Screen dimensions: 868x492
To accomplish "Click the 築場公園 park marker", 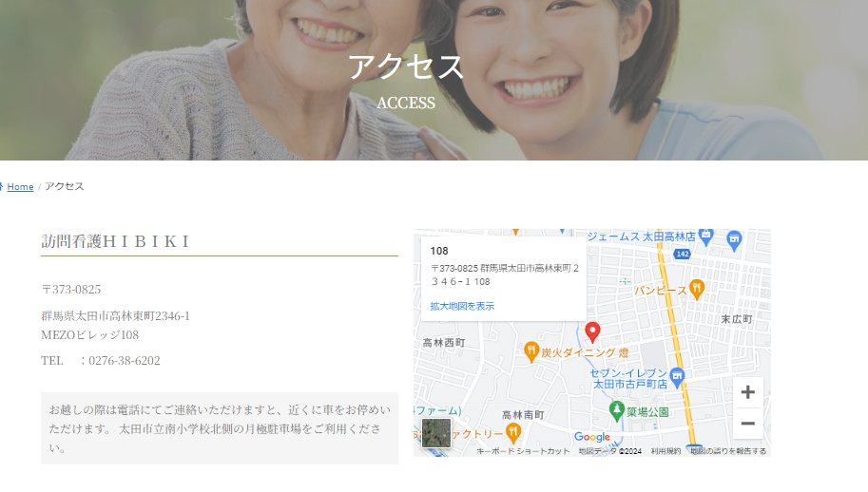I will tap(616, 411).
